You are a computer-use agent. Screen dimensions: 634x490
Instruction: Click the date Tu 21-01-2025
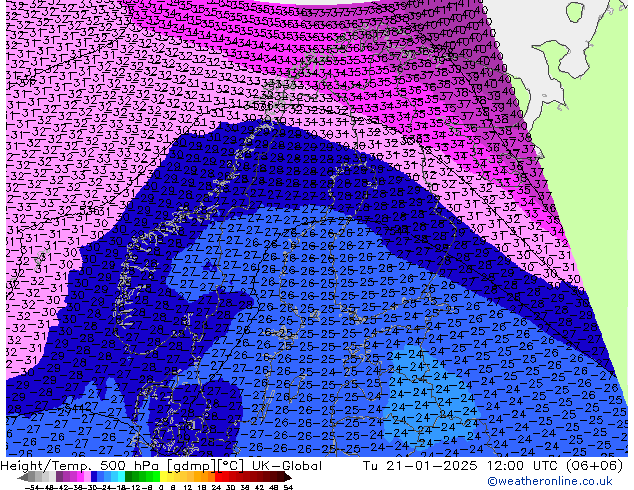click(x=420, y=465)
